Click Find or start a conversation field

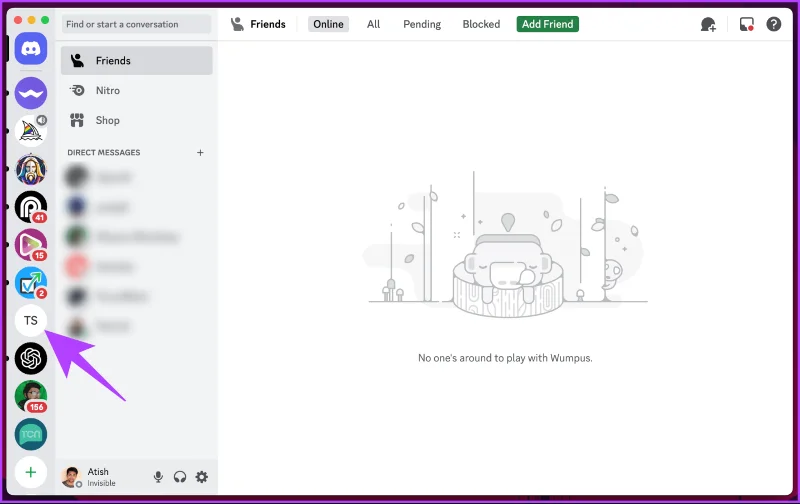pos(136,24)
